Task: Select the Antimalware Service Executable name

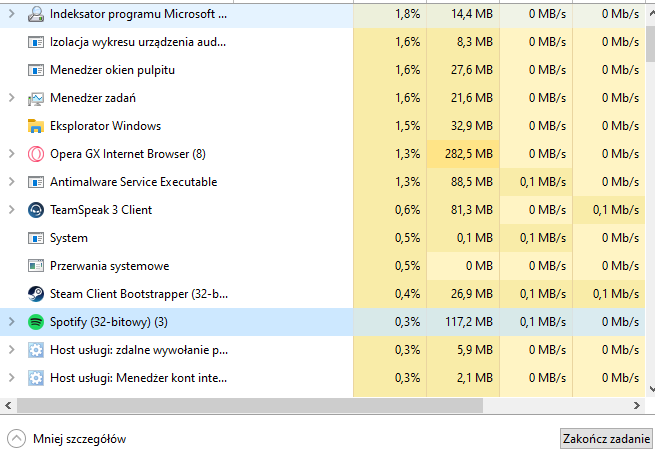Action: 134,182
